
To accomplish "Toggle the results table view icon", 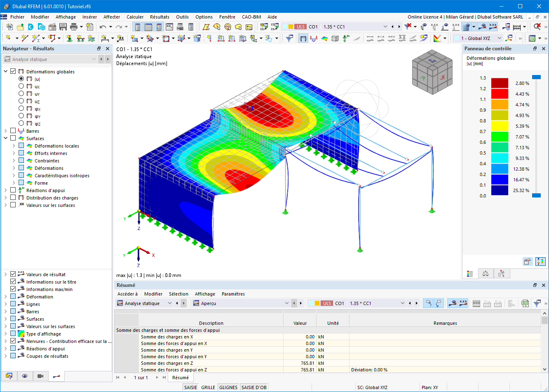I will [x=148, y=27].
